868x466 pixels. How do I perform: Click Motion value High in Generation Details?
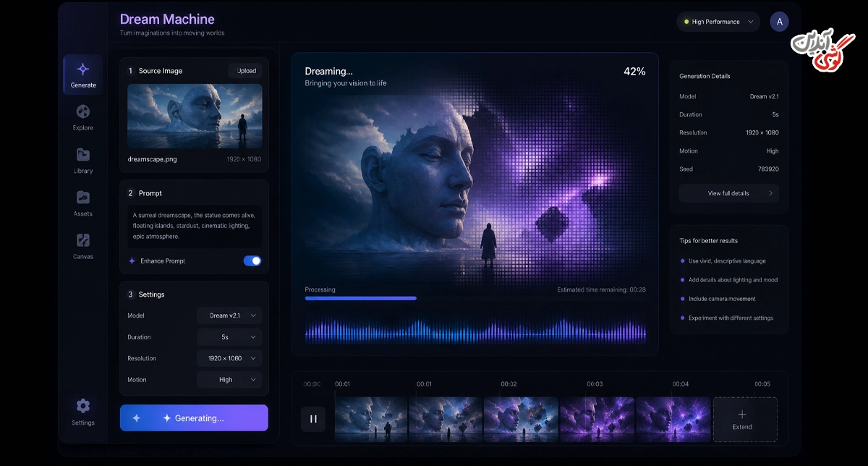click(x=773, y=151)
